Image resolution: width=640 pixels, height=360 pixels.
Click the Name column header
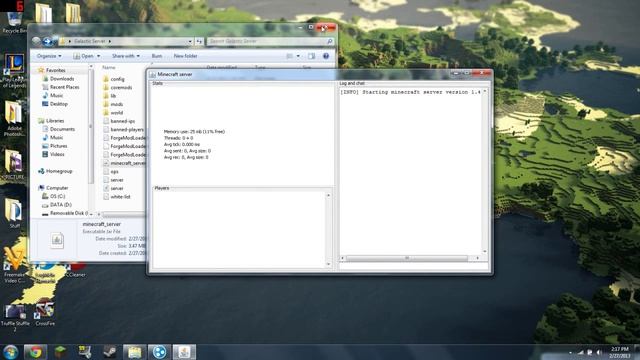109,67
